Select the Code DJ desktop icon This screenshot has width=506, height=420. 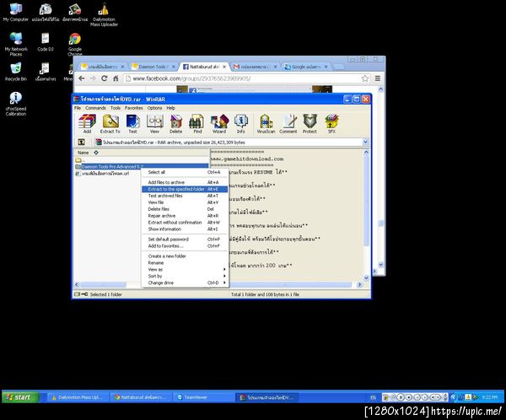pyautogui.click(x=46, y=42)
